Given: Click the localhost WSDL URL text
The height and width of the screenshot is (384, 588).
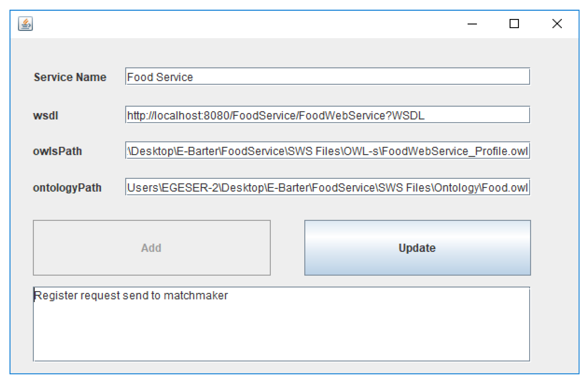Looking at the screenshot, I should coord(275,115).
